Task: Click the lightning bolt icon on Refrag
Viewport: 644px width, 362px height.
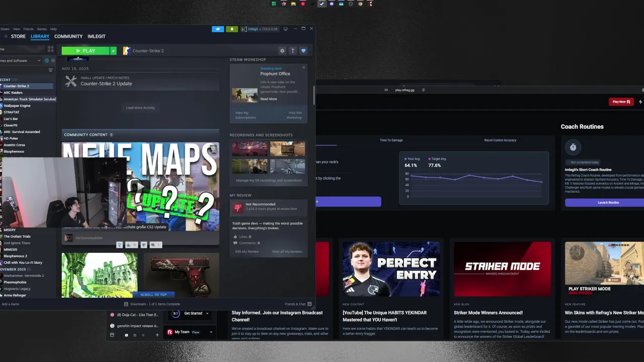Action: pyautogui.click(x=640, y=102)
